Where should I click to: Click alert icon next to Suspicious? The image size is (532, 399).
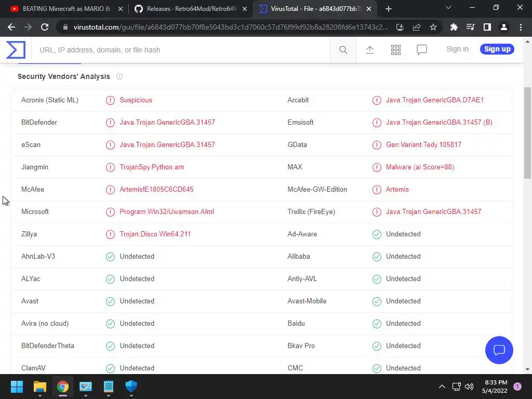110,100
